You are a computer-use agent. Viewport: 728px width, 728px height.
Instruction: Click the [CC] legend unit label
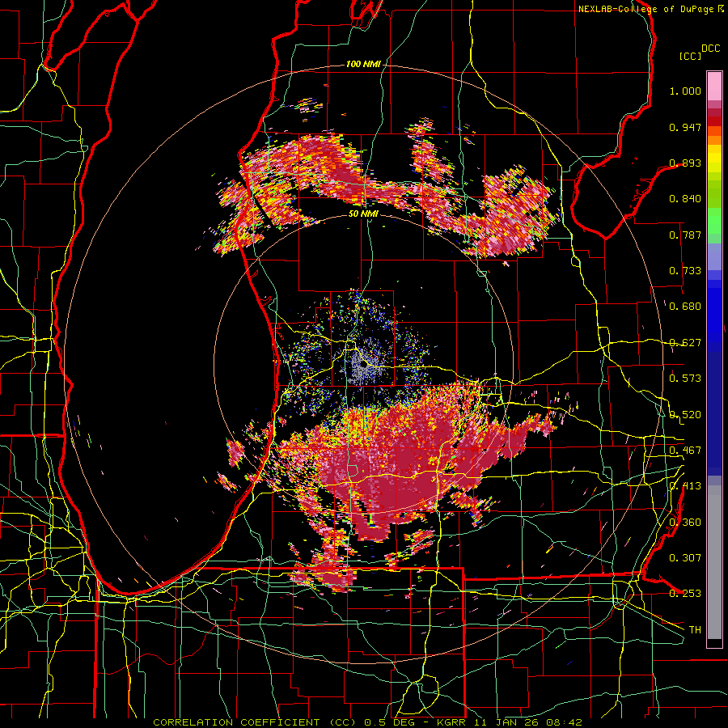coord(691,56)
